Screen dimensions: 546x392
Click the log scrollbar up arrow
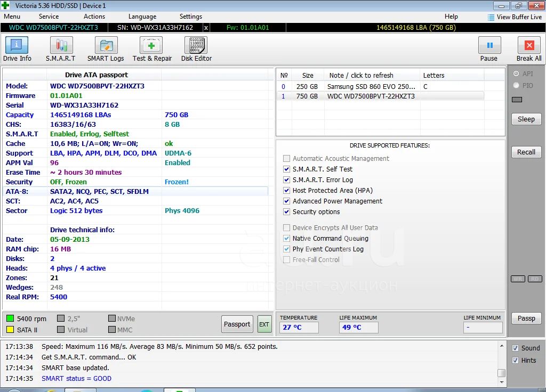click(x=501, y=346)
